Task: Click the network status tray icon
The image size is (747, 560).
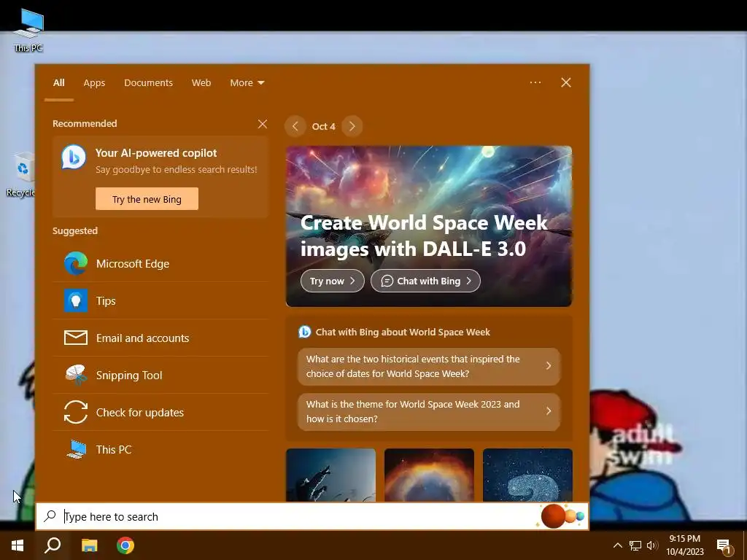Action: tap(635, 545)
